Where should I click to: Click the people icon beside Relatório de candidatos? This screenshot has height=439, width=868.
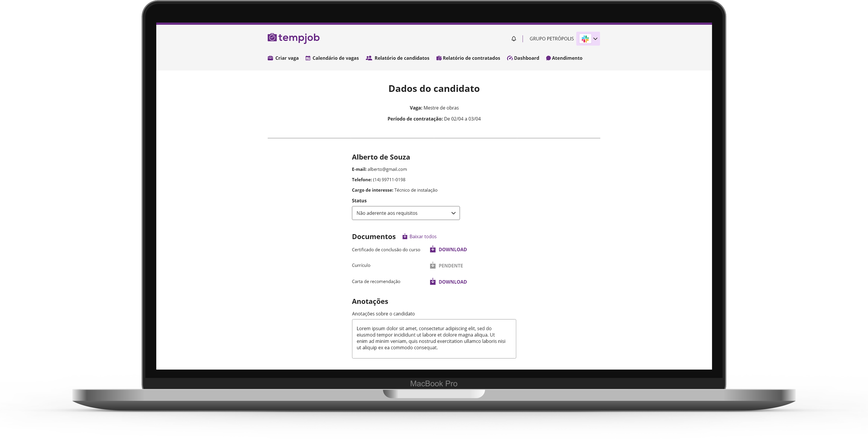(x=369, y=58)
